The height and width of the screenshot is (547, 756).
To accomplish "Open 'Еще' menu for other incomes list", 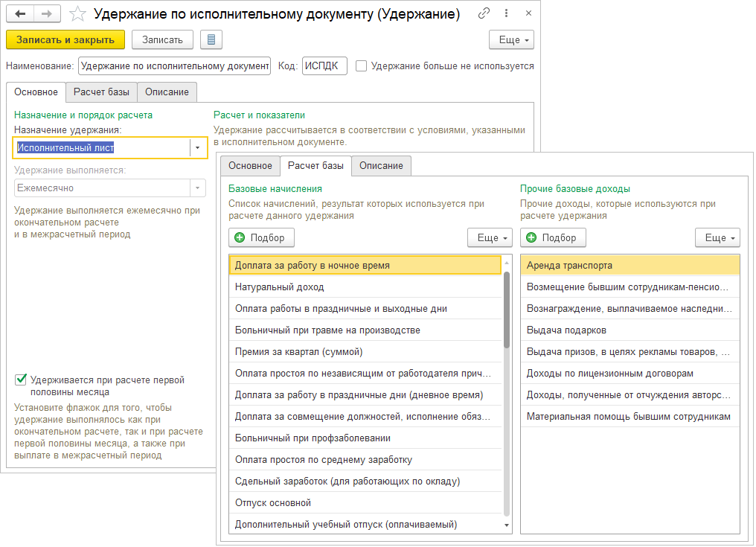I will (717, 237).
